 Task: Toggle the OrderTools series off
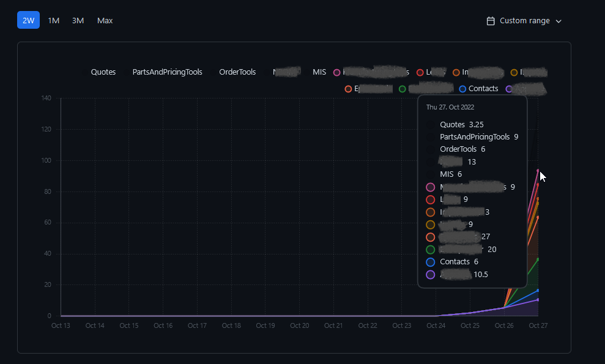click(x=237, y=72)
